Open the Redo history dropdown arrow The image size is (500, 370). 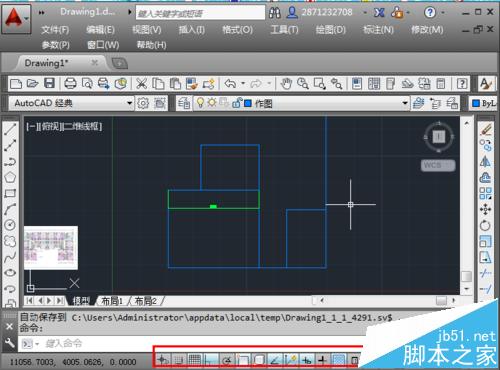269,83
